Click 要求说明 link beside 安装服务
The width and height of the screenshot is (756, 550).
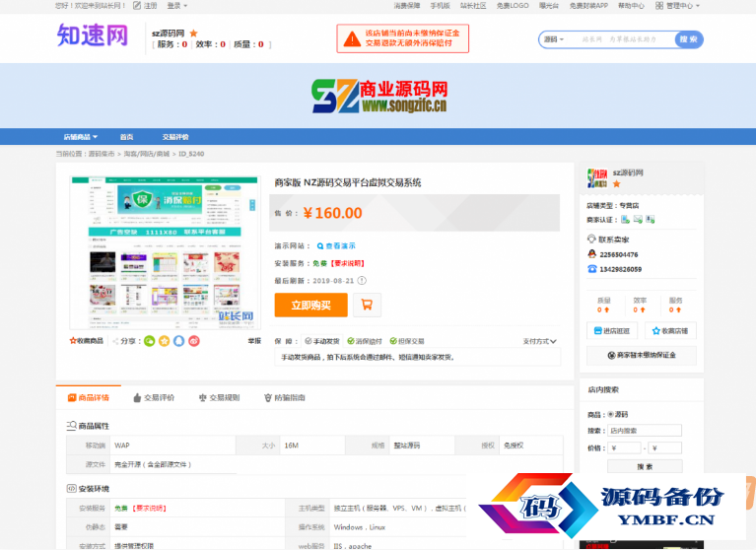[x=348, y=263]
